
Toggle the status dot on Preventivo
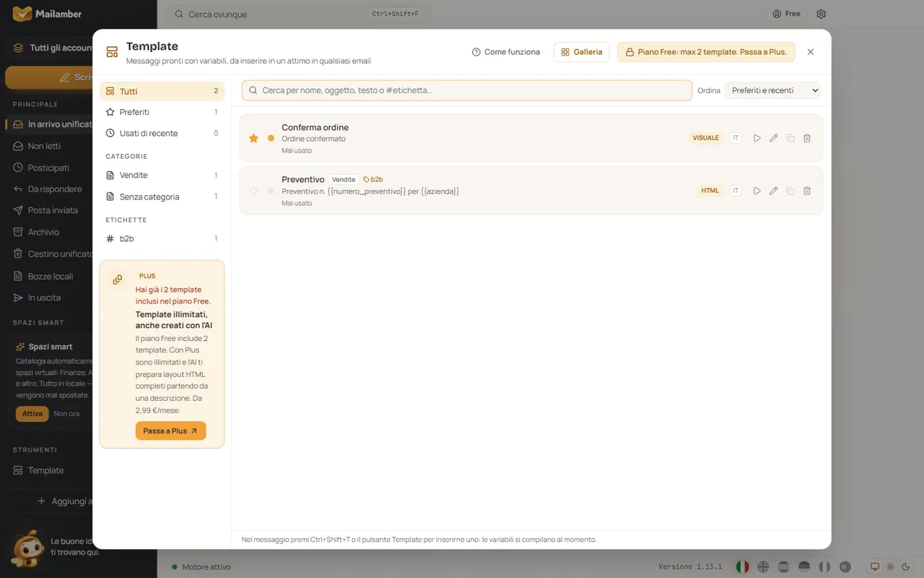click(271, 191)
